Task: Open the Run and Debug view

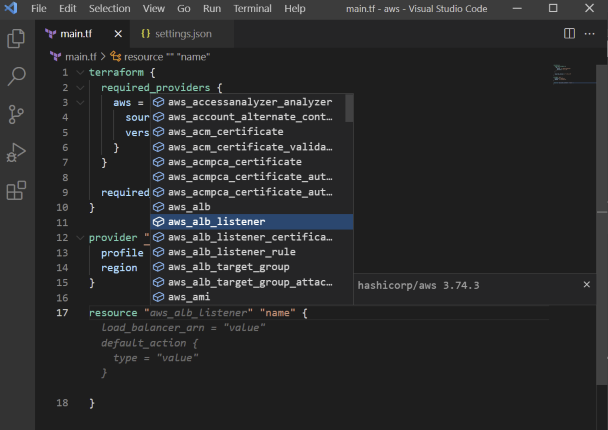Action: coord(16,152)
